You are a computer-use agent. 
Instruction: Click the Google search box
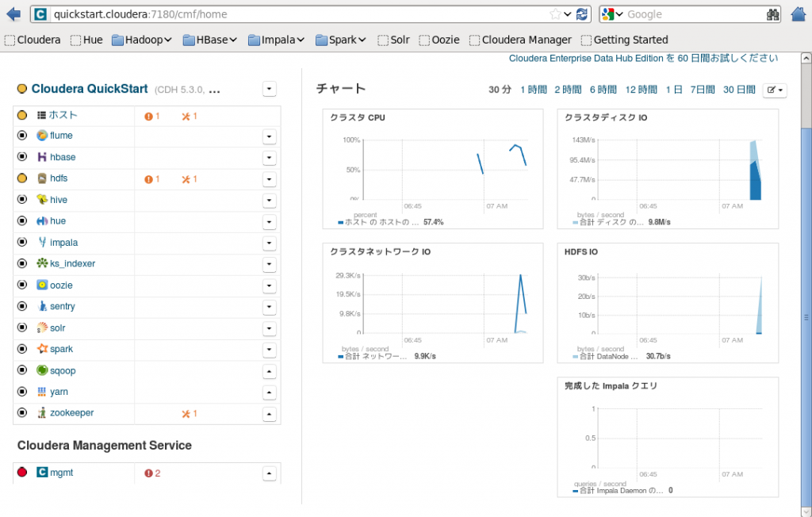(695, 14)
